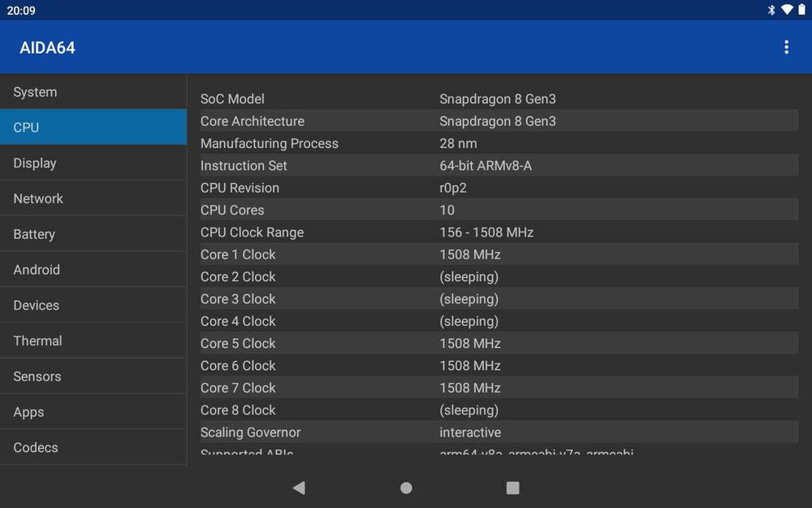This screenshot has width=812, height=508.
Task: Tap the Android home navigation button
Action: coord(406,488)
